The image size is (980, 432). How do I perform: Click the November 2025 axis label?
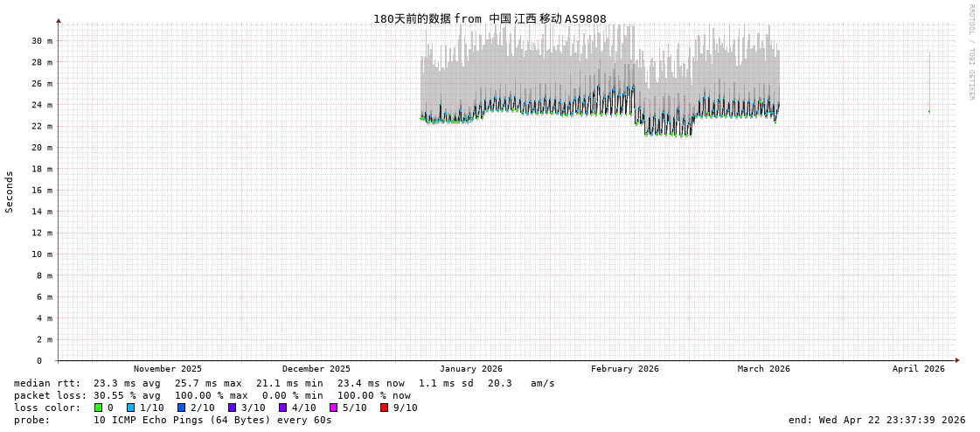167,369
